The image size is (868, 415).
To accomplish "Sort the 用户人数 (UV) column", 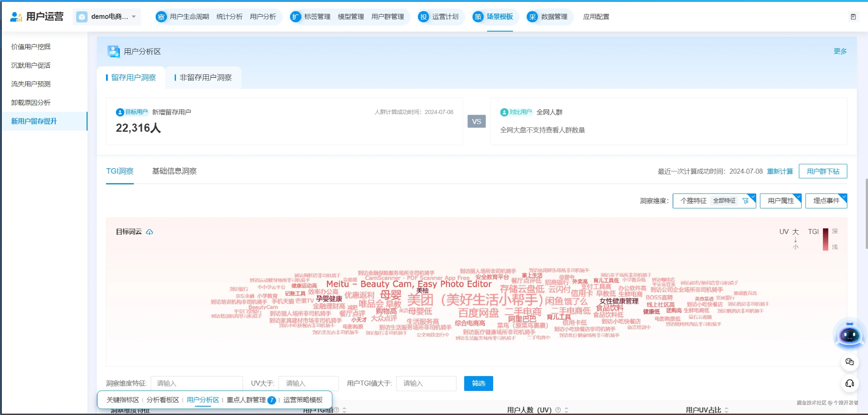I will pos(566,410).
